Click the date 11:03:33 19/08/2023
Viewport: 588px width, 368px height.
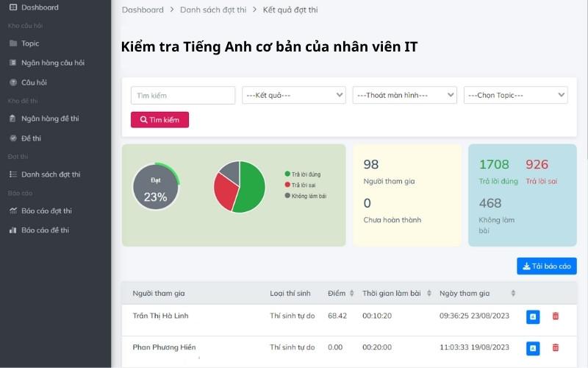[474, 347]
